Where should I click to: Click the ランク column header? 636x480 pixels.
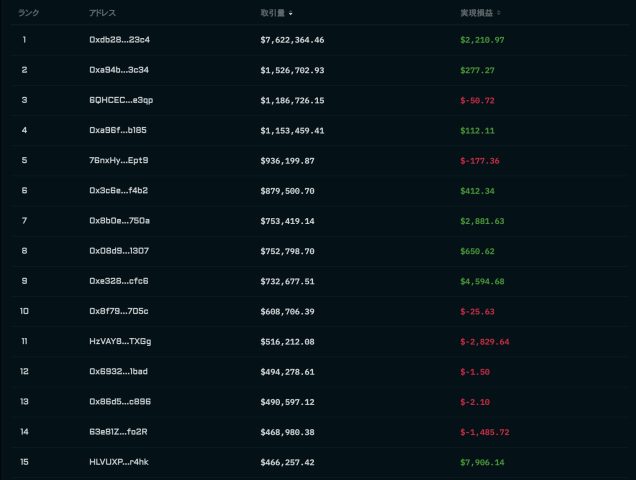(x=28, y=14)
